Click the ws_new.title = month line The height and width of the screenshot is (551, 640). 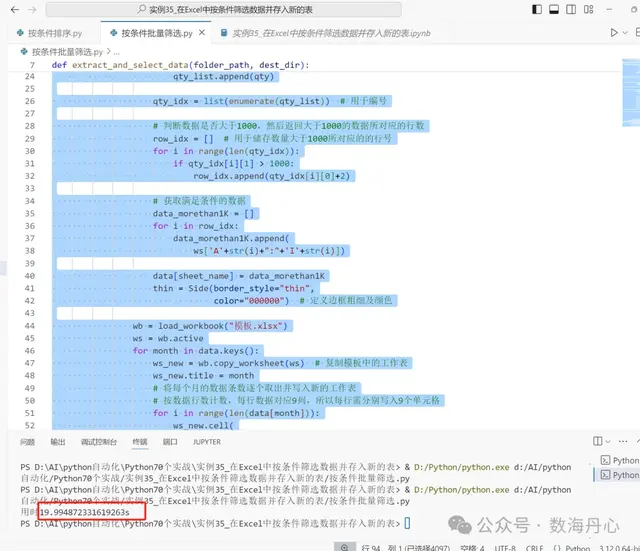(x=203, y=375)
